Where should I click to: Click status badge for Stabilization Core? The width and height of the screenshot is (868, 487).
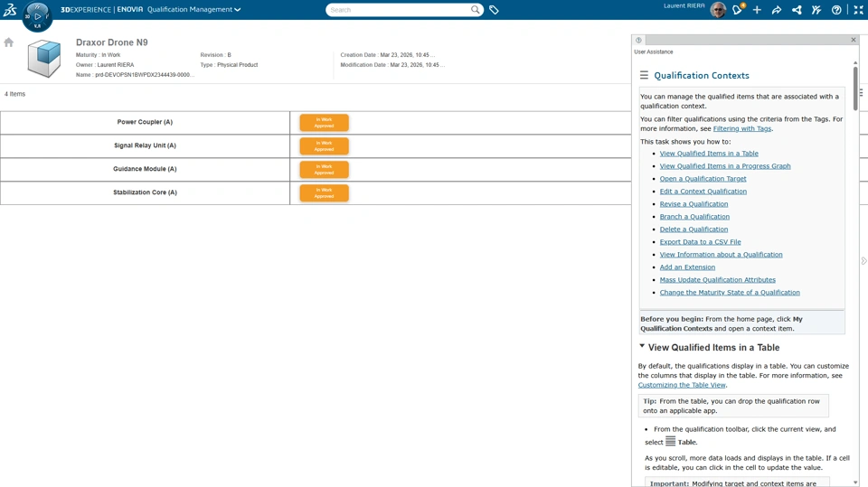[325, 192]
